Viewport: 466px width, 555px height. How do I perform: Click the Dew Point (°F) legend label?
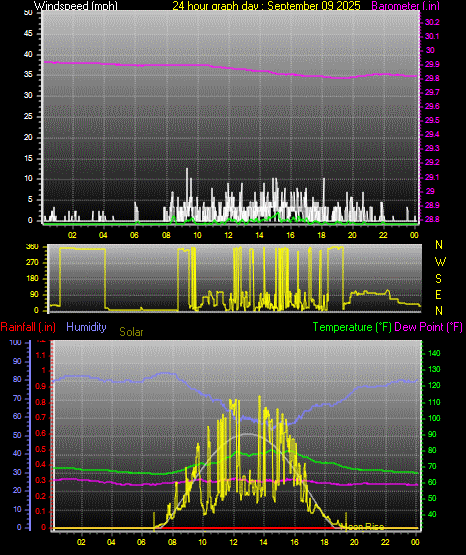click(x=428, y=327)
